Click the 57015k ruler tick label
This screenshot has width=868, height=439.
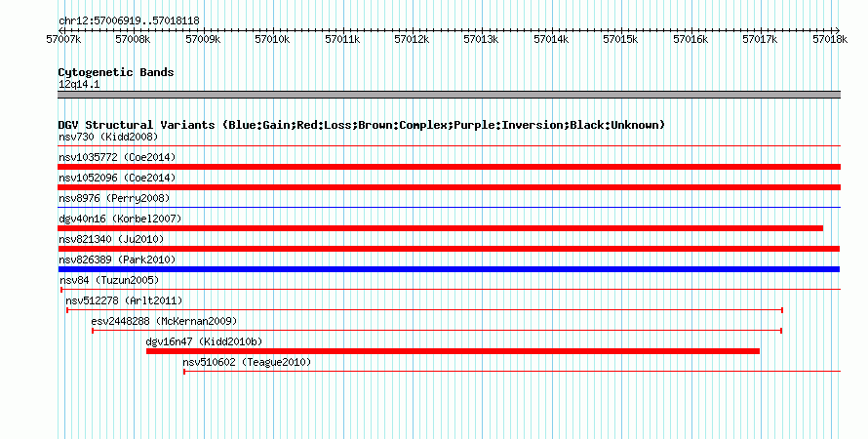pos(620,40)
